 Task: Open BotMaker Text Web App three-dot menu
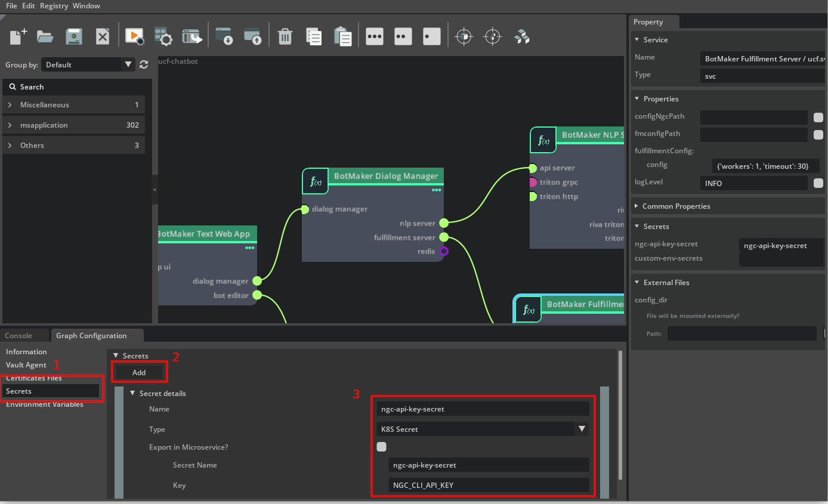(x=250, y=248)
